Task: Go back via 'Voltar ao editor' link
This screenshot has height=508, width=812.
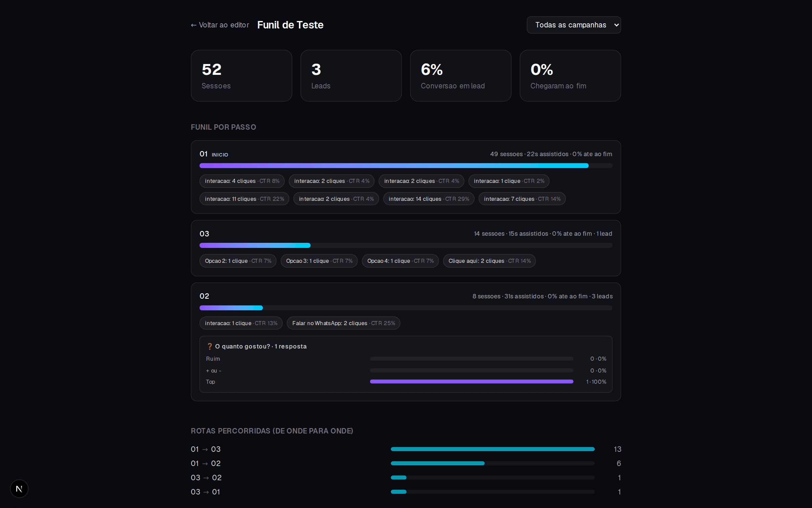Action: (x=220, y=25)
